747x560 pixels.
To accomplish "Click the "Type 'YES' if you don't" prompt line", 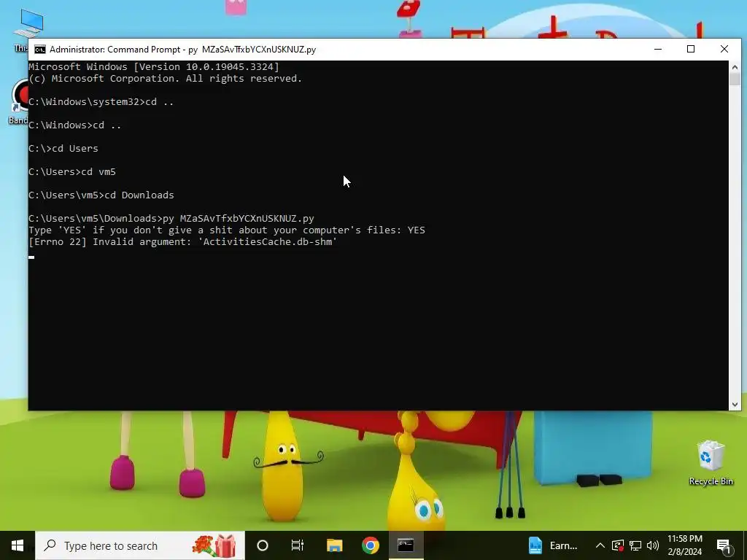I will pyautogui.click(x=227, y=230).
